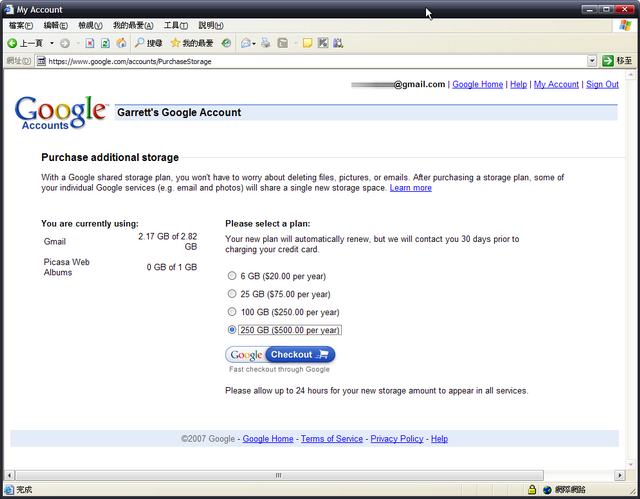
Task: Click the Mail envelope toolbar icon
Action: point(245,43)
